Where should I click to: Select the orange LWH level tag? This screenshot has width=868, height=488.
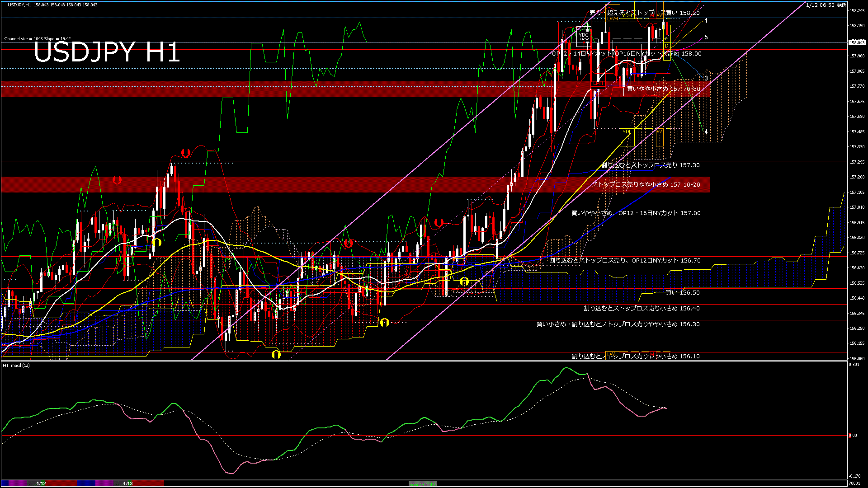tap(613, 19)
